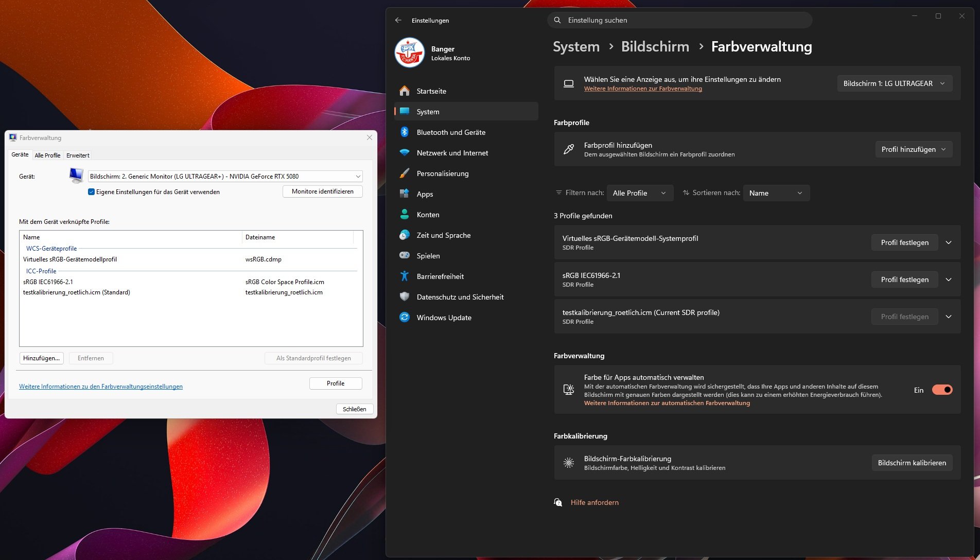The image size is (980, 560).
Task: Uncheck Eigene Einstellungen für das Gerät verwenden
Action: [x=91, y=192]
